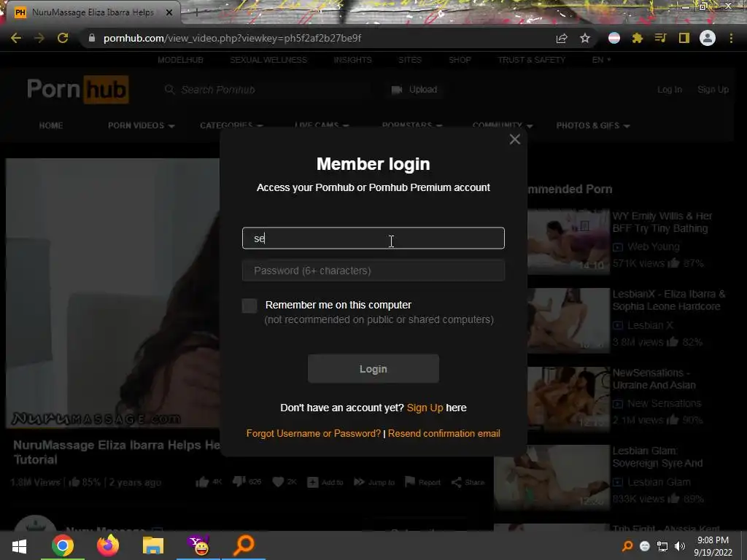Open the Chrome profile avatar
The height and width of the screenshot is (560, 747).
click(708, 38)
